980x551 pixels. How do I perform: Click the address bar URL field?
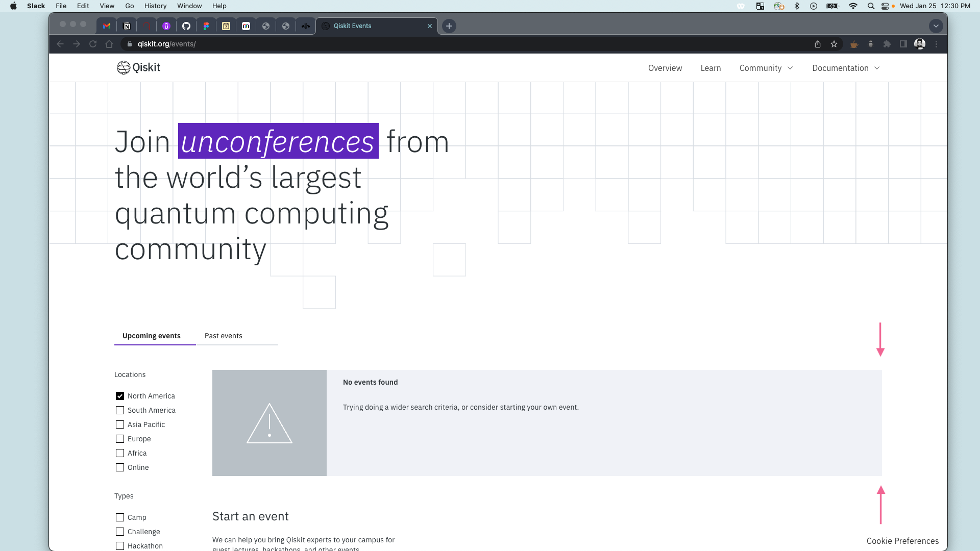(x=408, y=44)
